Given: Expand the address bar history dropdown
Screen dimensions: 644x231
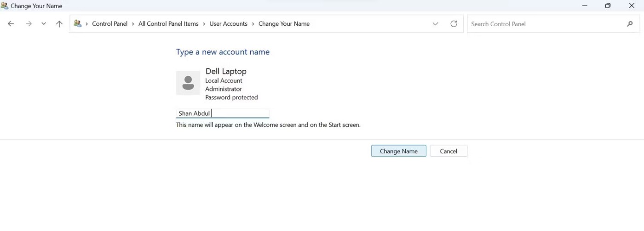Looking at the screenshot, I should [x=435, y=24].
